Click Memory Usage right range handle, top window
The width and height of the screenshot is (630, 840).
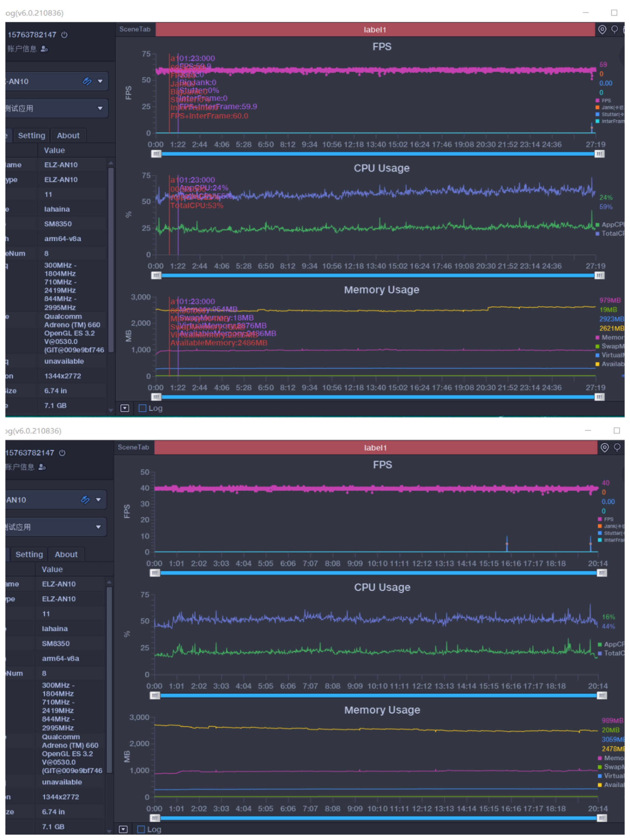point(599,397)
